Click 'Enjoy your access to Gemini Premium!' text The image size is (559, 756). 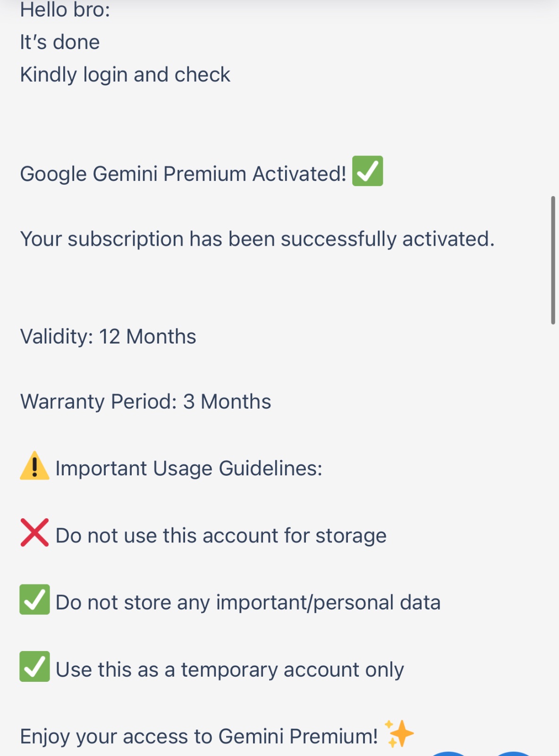[x=199, y=737]
